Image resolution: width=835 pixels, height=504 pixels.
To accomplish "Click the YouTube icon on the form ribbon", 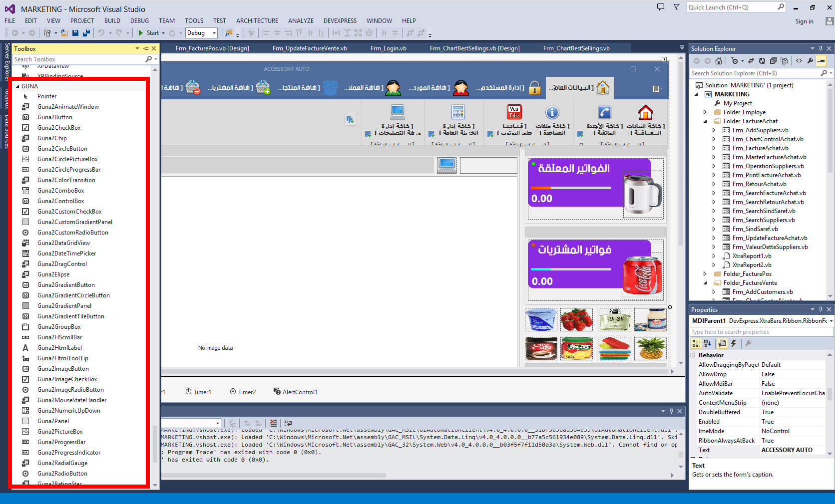I will coord(514,112).
